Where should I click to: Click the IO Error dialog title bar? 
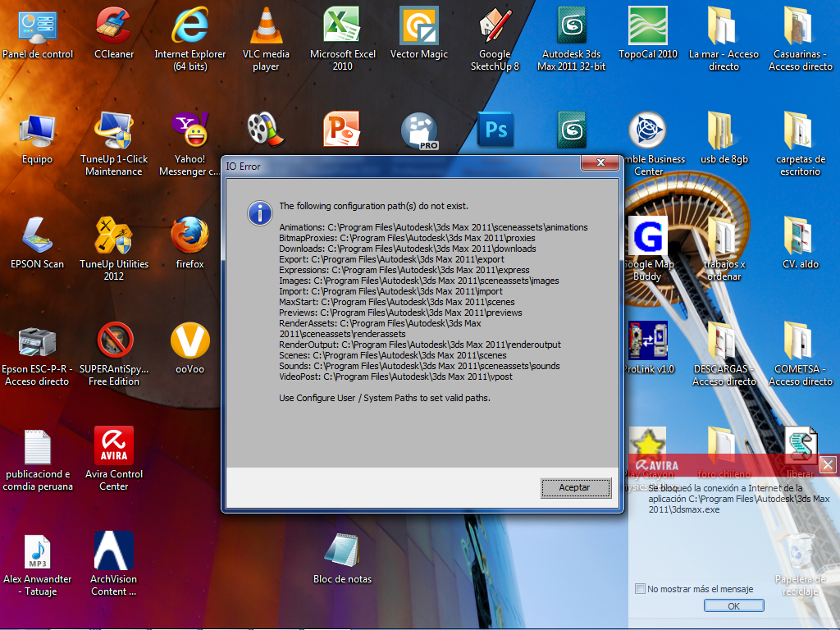[x=402, y=166]
